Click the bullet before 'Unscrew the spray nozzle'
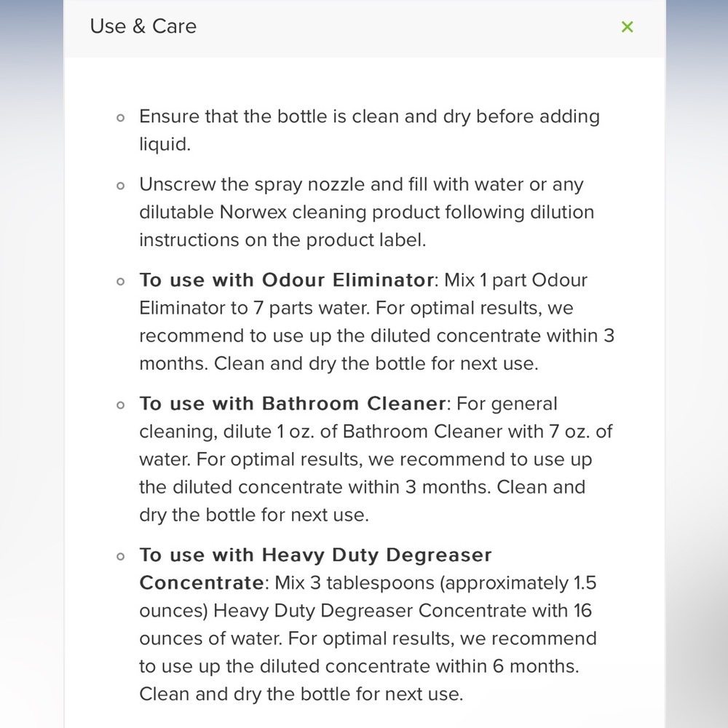 point(121,186)
